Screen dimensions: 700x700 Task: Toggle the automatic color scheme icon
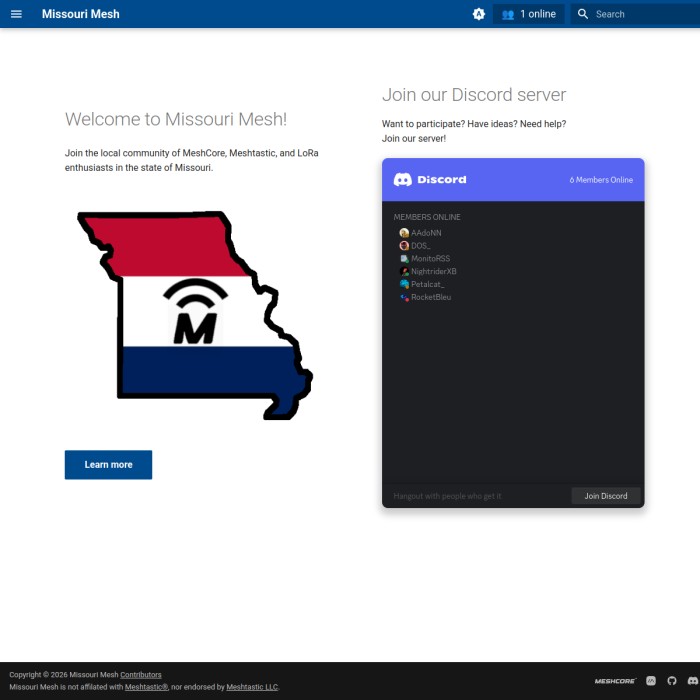pyautogui.click(x=479, y=14)
